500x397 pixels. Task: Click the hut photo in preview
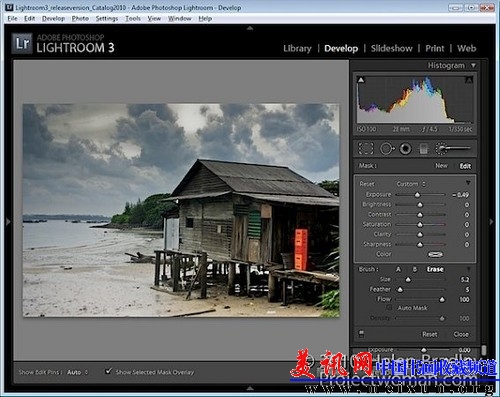(181, 210)
